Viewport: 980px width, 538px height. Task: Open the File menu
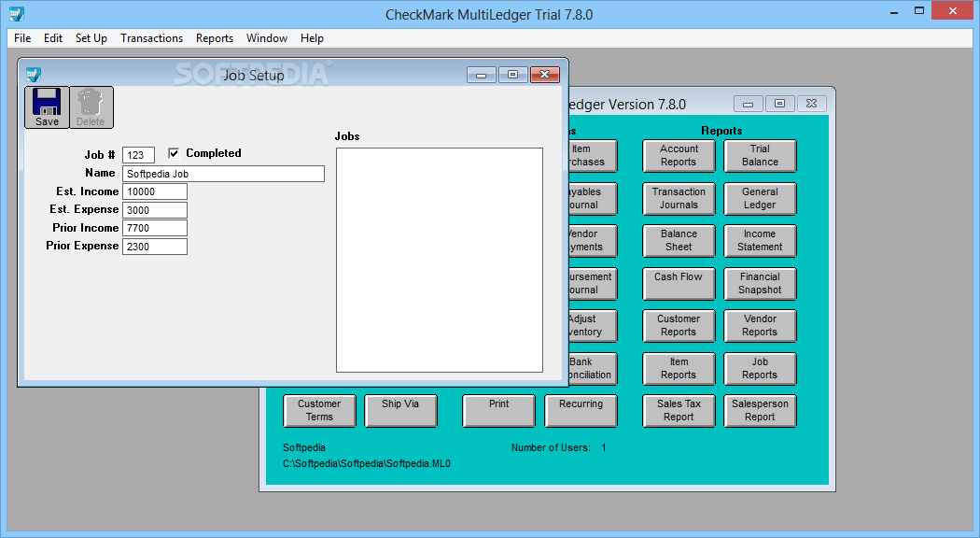(22, 38)
